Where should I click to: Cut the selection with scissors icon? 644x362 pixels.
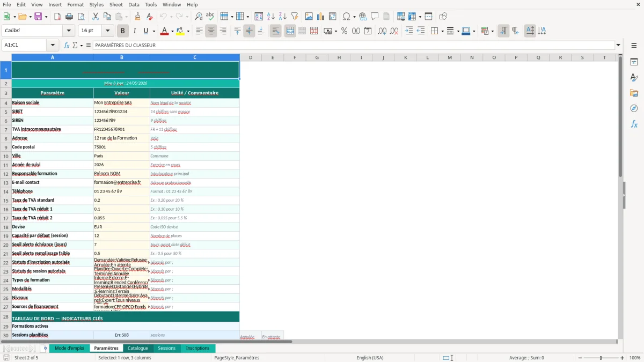pos(96,17)
